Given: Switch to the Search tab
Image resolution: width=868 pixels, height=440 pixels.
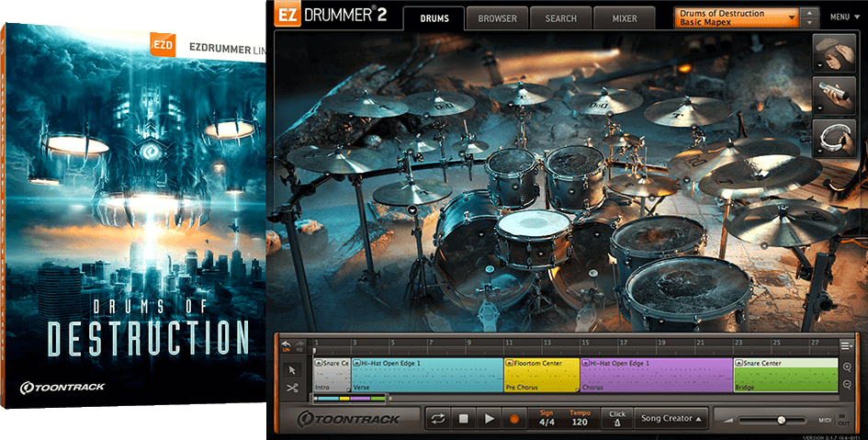Looking at the screenshot, I should (x=561, y=18).
